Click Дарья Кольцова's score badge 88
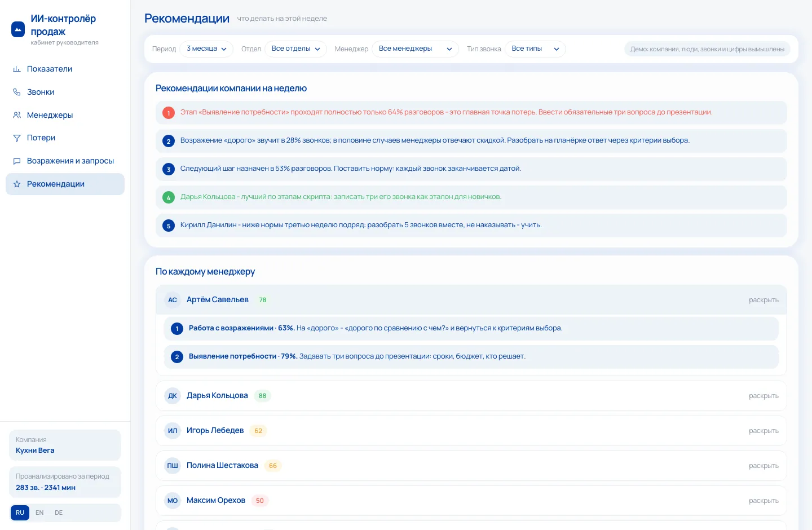The height and width of the screenshot is (530, 812). click(262, 396)
